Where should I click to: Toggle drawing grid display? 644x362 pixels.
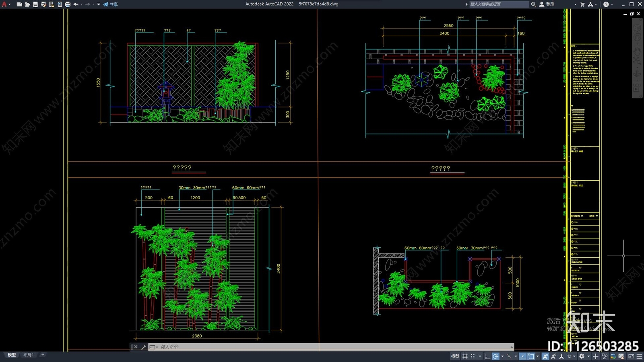465,356
